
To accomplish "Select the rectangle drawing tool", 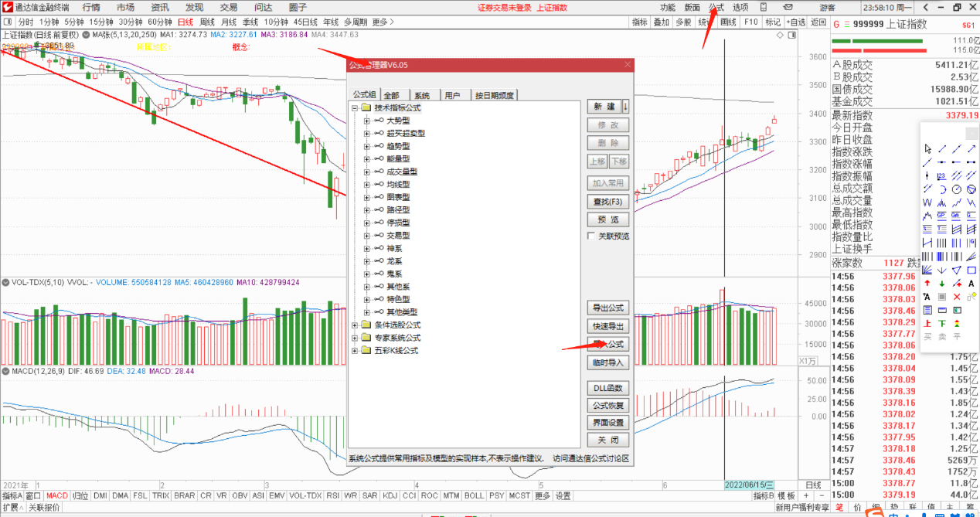I will click(971, 270).
